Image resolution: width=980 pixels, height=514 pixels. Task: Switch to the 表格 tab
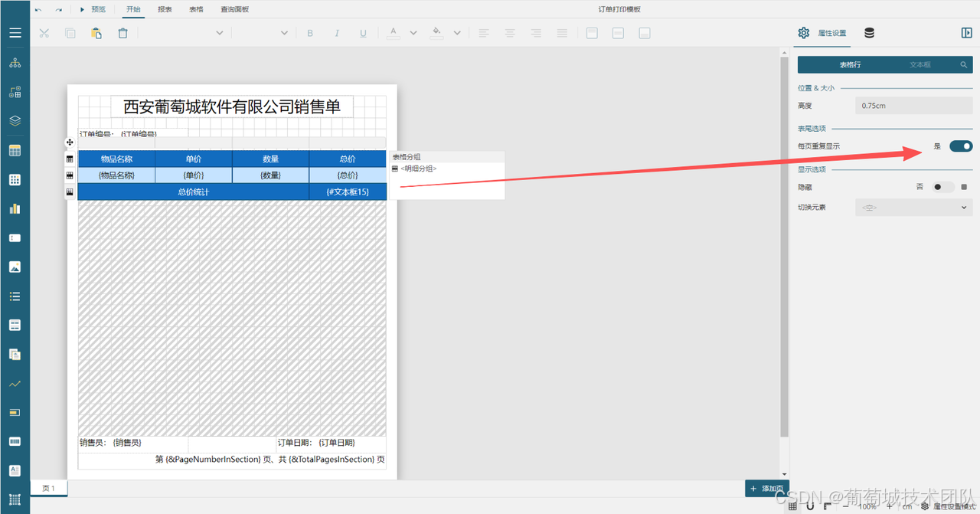pyautogui.click(x=196, y=10)
